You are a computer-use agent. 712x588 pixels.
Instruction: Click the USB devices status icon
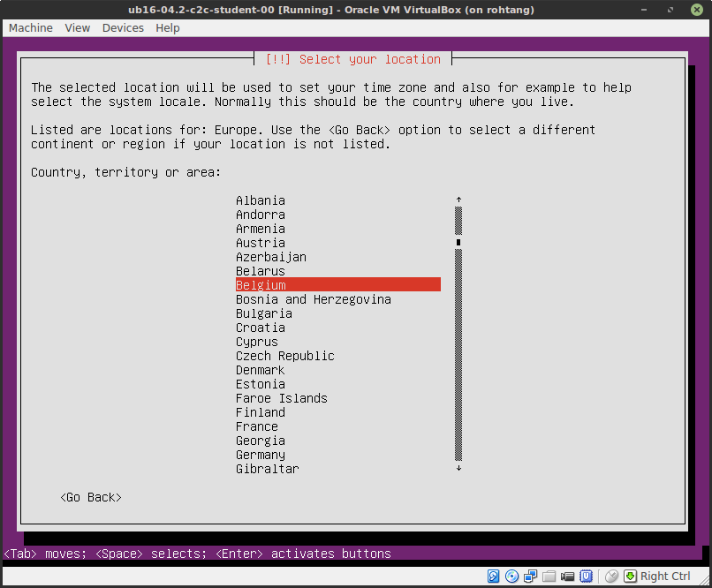pyautogui.click(x=586, y=576)
